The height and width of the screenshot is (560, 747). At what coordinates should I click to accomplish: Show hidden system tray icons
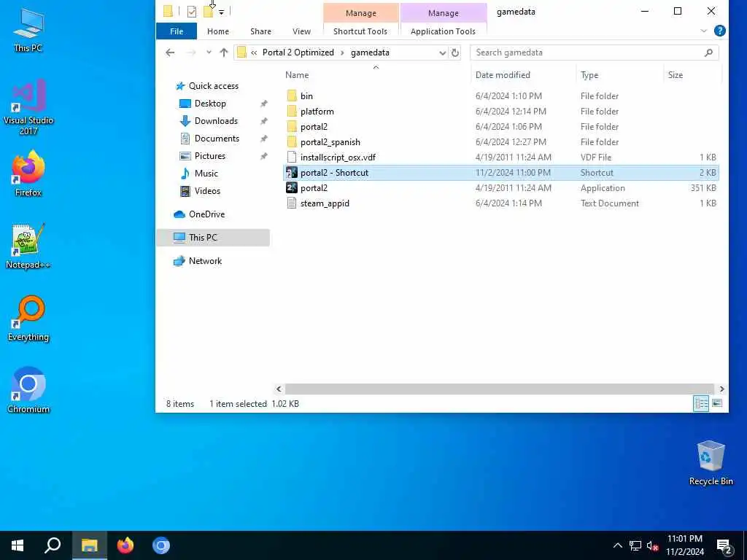[x=617, y=545]
